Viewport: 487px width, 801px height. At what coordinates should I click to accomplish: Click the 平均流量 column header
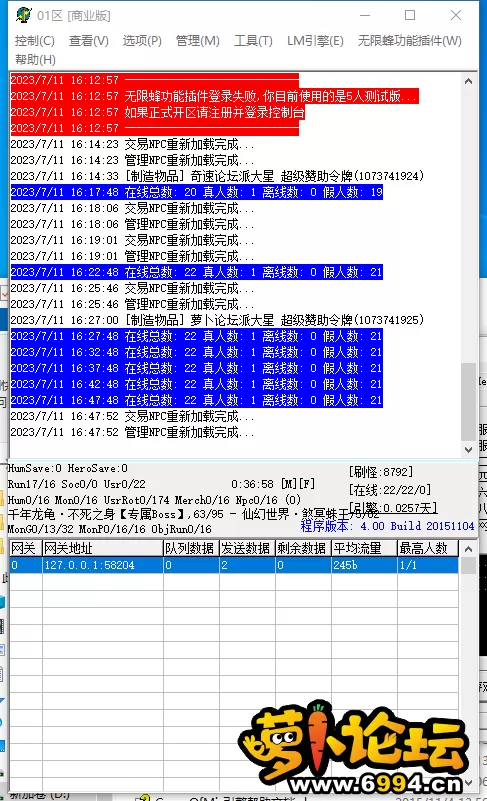tap(364, 549)
